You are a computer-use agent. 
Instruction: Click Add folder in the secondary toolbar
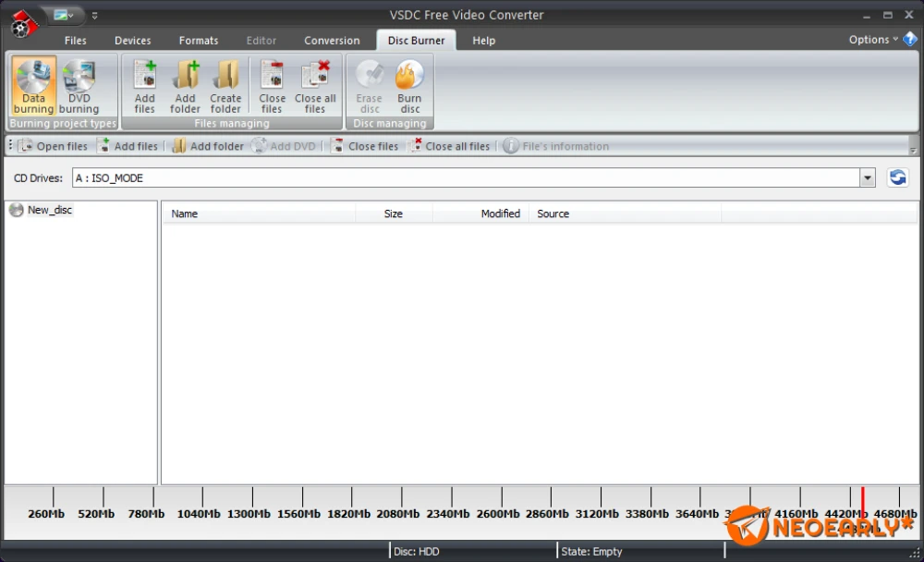pyautogui.click(x=208, y=146)
